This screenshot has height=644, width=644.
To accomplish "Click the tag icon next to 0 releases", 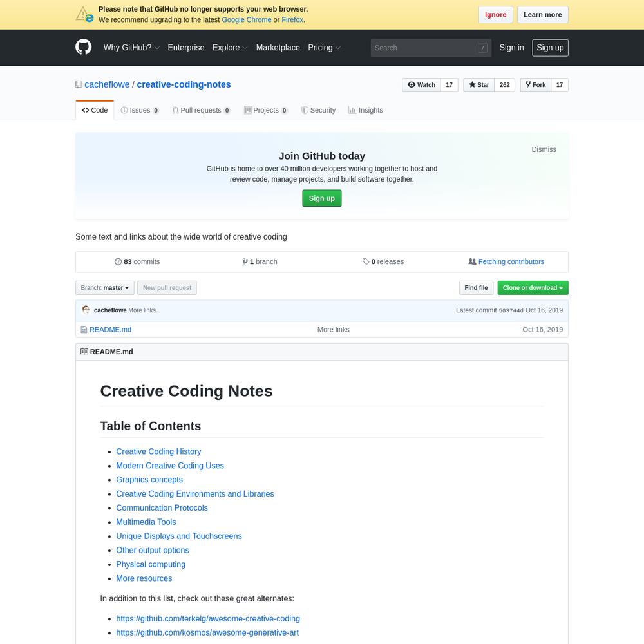I will (366, 261).
